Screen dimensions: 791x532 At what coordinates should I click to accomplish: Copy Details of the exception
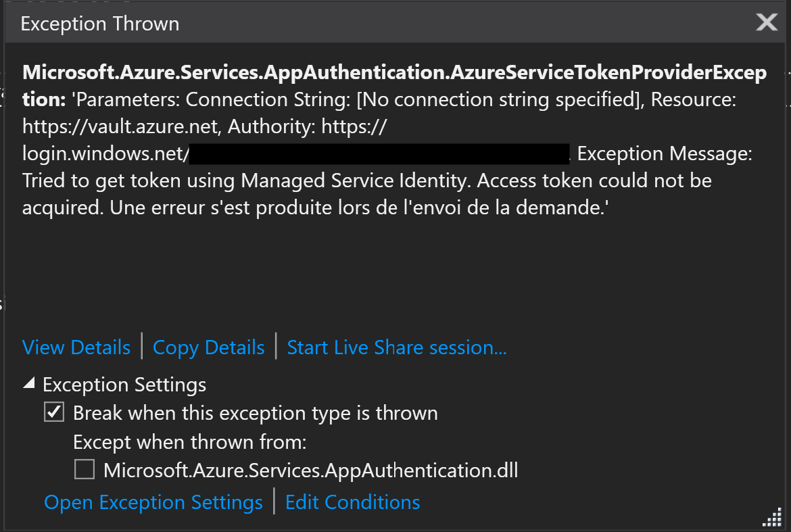208,347
